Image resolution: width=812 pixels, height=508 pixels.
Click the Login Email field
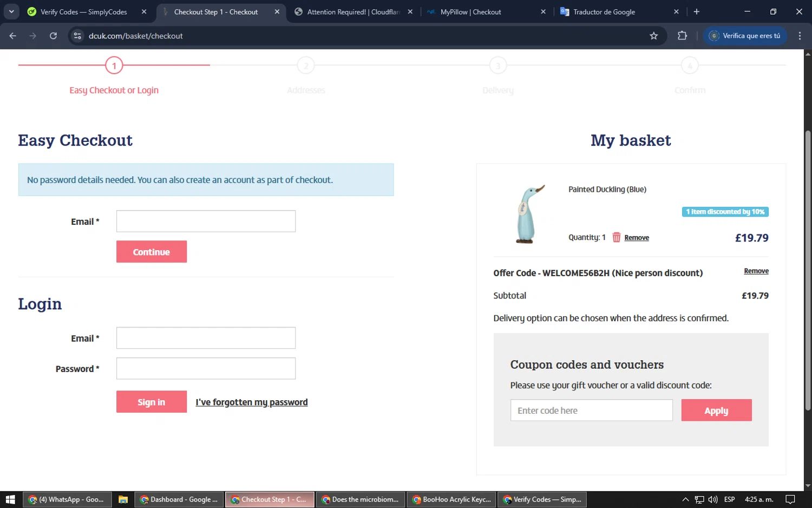[x=206, y=338]
